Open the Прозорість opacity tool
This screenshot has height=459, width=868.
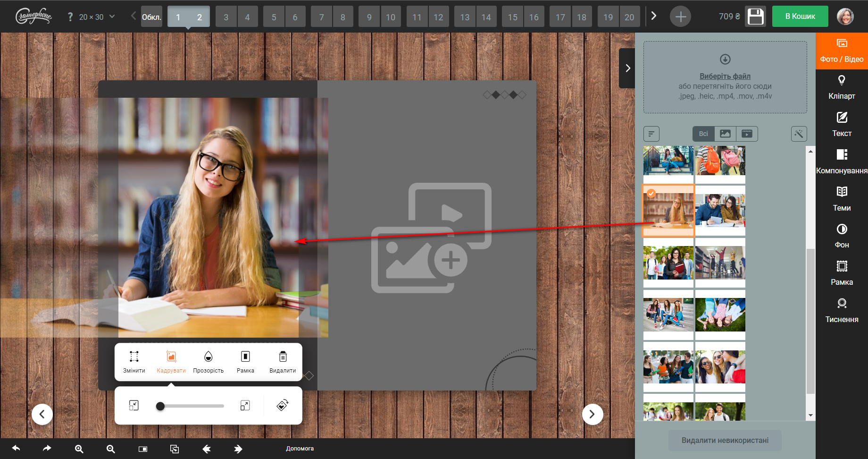click(208, 362)
